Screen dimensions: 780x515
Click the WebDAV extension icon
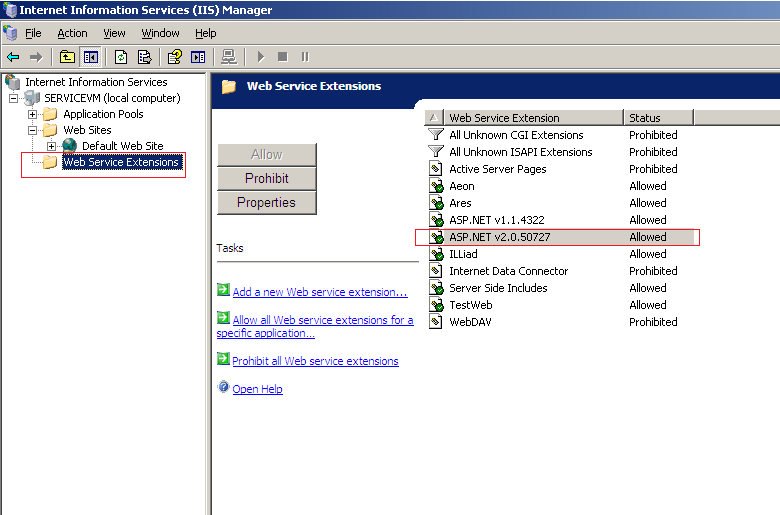[x=436, y=321]
